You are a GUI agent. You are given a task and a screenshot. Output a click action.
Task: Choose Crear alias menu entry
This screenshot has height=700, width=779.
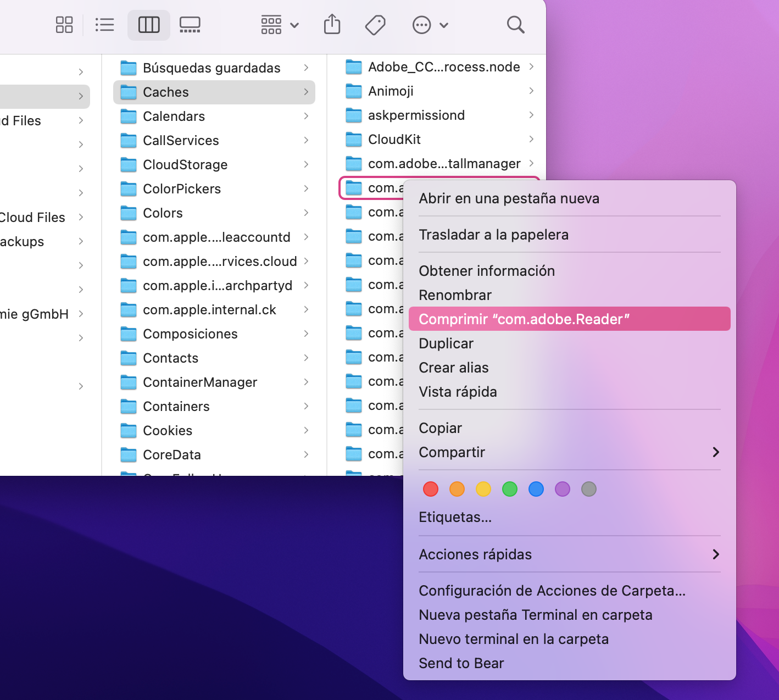[570, 368]
